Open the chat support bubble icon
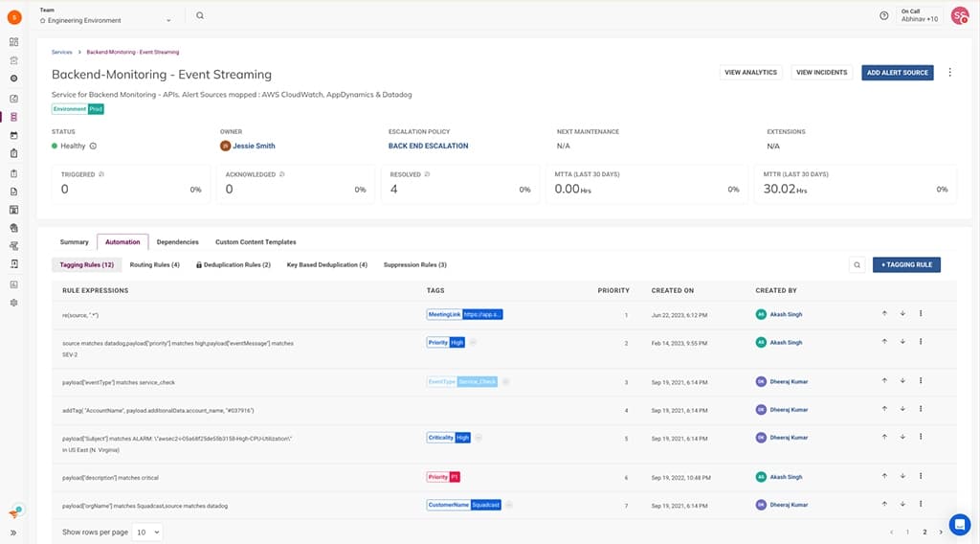 tap(959, 525)
